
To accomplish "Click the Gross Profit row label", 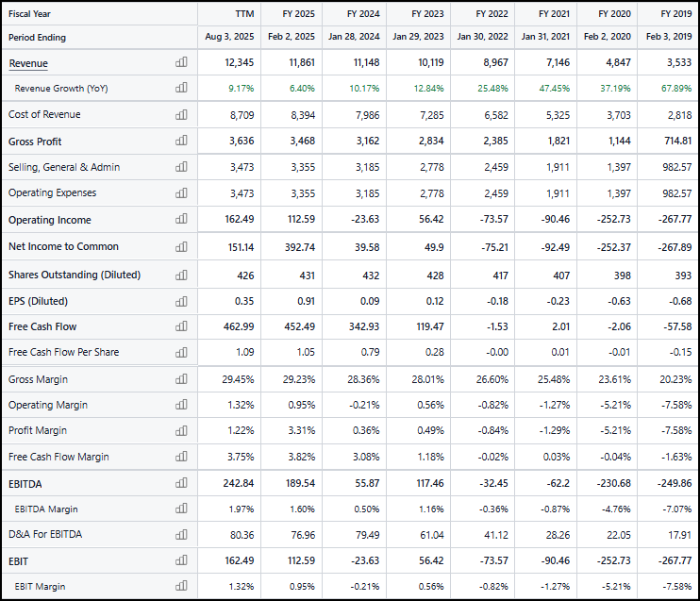I will (35, 142).
